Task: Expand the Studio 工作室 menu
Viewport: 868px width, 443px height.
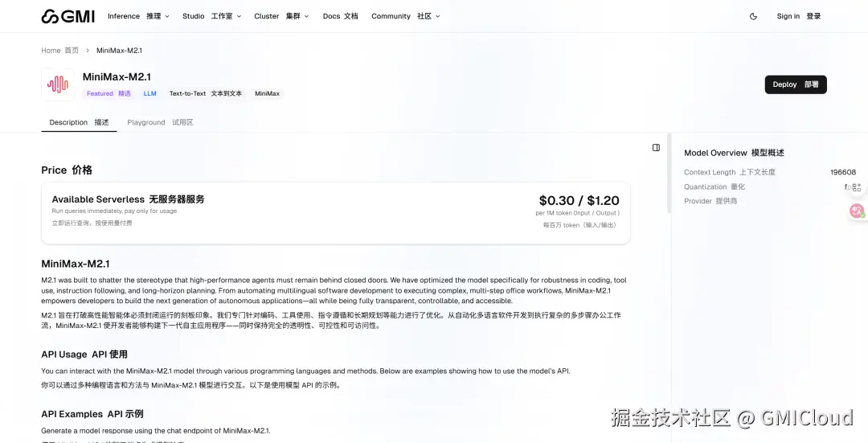Action: 212,16
